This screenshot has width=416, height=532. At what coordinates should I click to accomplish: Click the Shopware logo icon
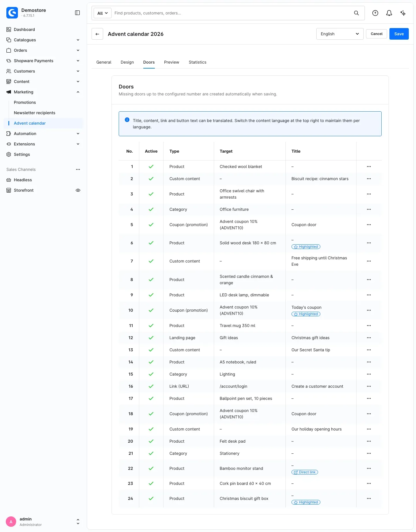coord(12,13)
